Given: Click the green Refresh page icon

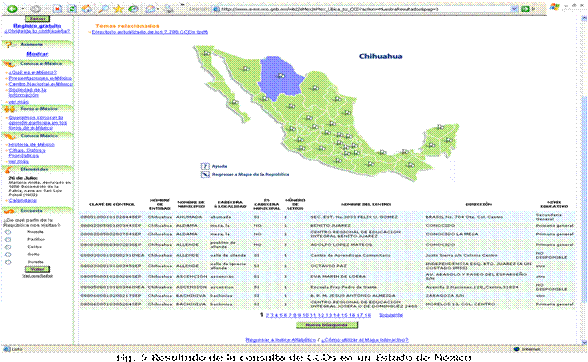Looking at the screenshot, I should point(72,9).
